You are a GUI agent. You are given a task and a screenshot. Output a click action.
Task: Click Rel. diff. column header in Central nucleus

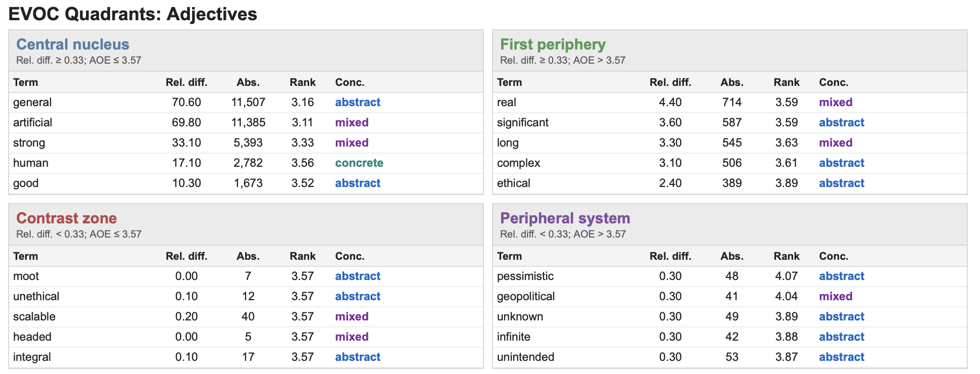pyautogui.click(x=186, y=82)
